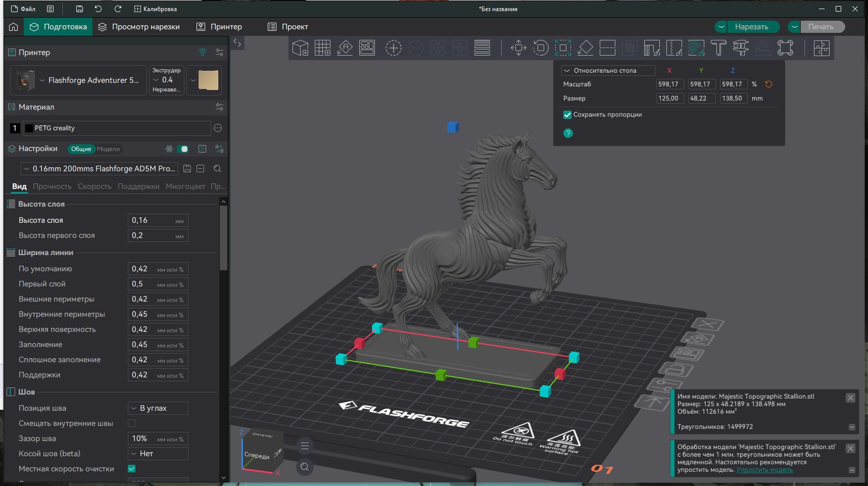Open the 'Позиция шва' dropdown
The width and height of the screenshot is (868, 486).
coord(158,408)
